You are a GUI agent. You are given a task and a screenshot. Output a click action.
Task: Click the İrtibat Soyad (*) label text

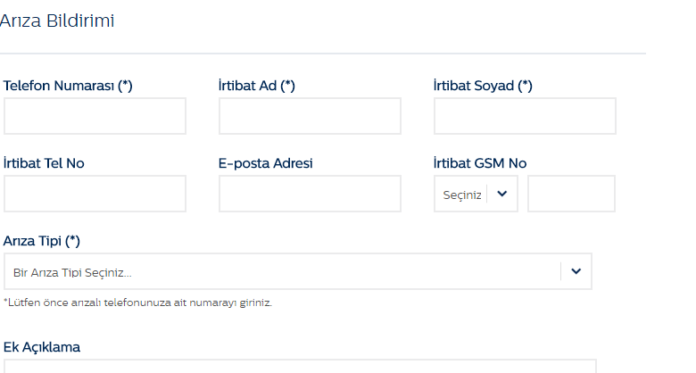(483, 85)
